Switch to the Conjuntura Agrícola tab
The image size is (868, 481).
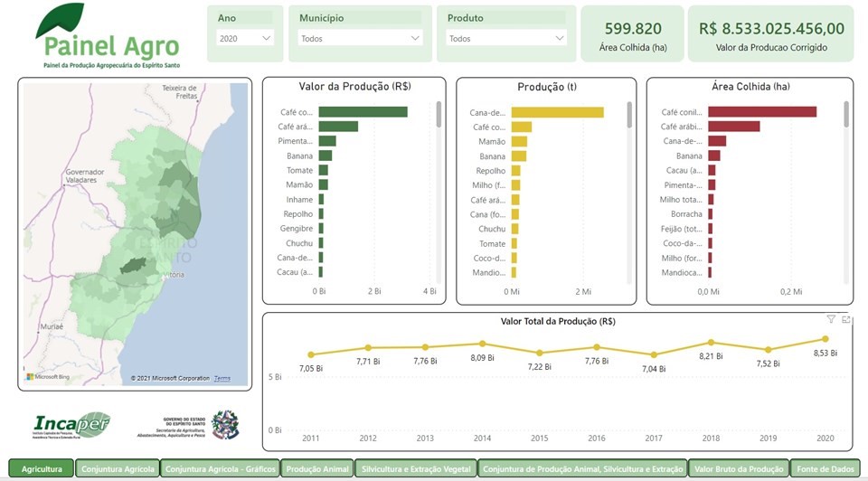[x=118, y=469]
